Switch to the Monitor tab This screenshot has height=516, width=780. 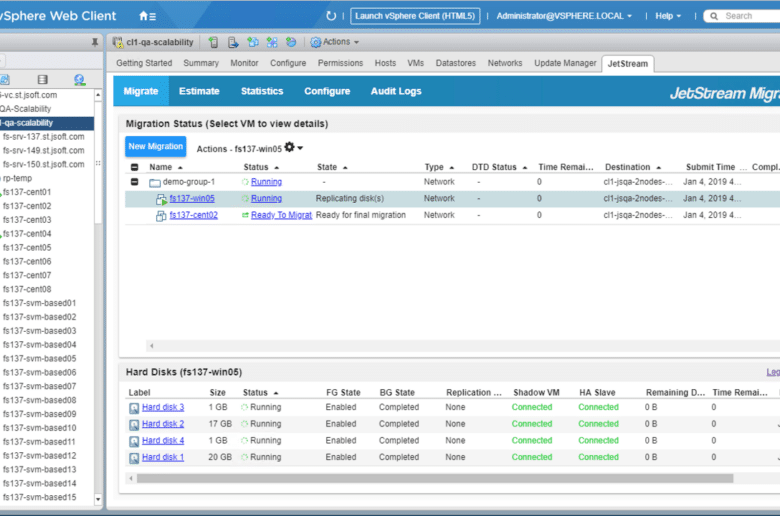(x=244, y=63)
